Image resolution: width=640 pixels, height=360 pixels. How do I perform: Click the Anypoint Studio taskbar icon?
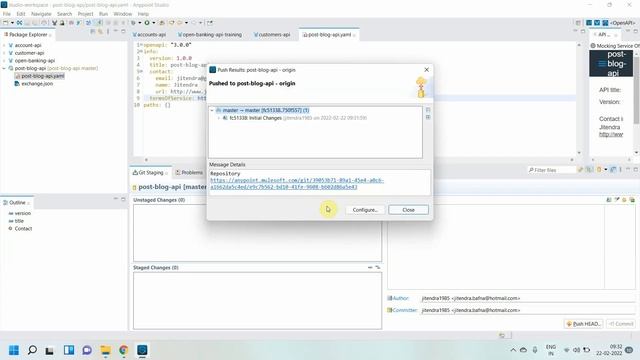142,350
